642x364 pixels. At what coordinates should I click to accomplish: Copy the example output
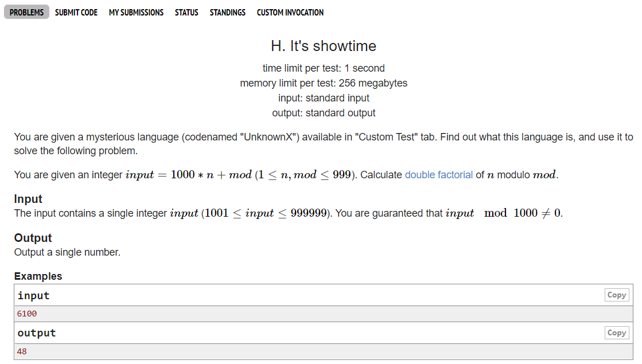[616, 332]
